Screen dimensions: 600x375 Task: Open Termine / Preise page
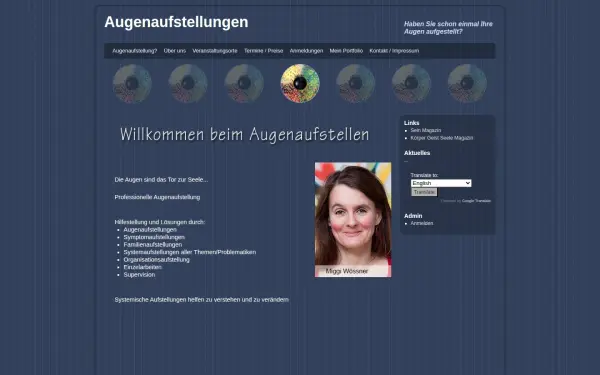264,51
